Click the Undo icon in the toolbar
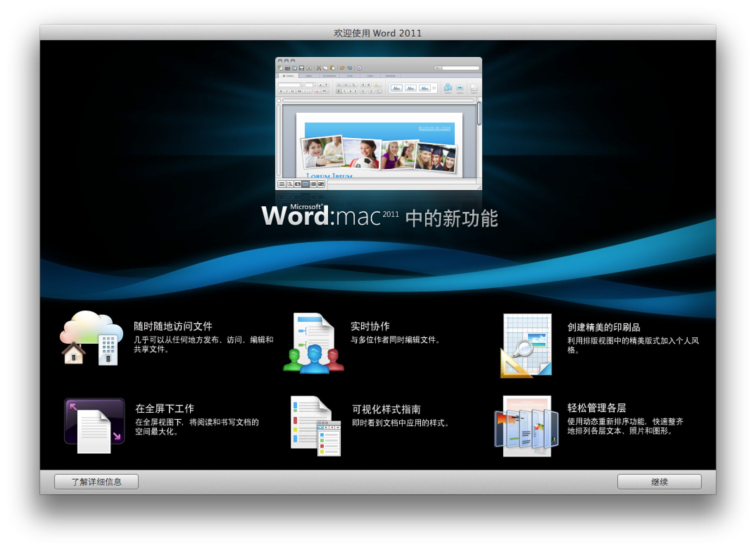Image resolution: width=756 pixels, height=550 pixels. [x=342, y=68]
